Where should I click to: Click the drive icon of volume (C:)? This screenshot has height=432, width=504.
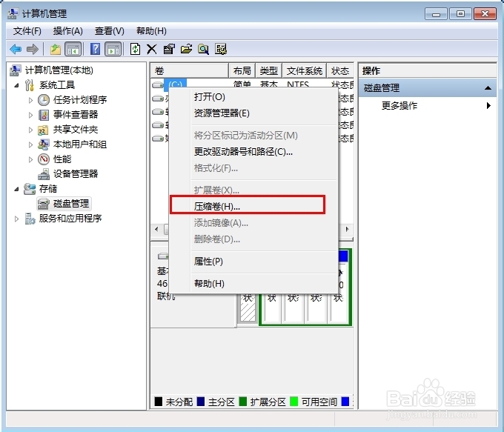158,85
